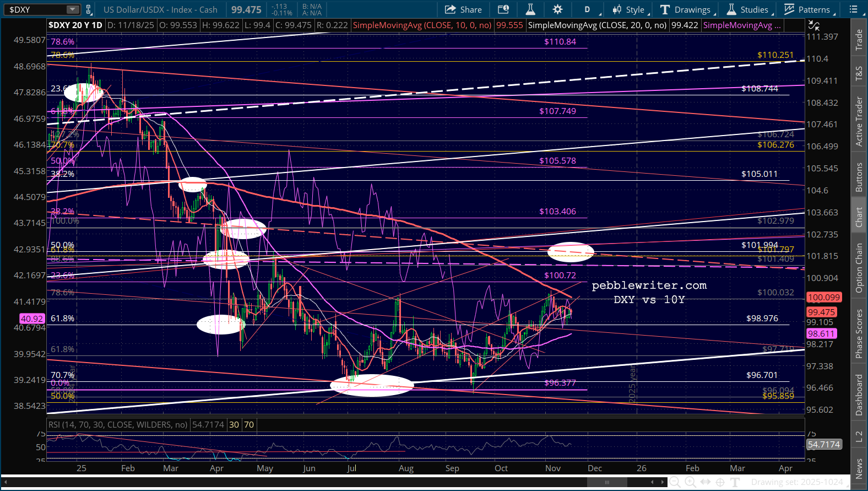Click the horizontal time-axis scrollbar thumb
The image size is (868, 491).
[607, 482]
